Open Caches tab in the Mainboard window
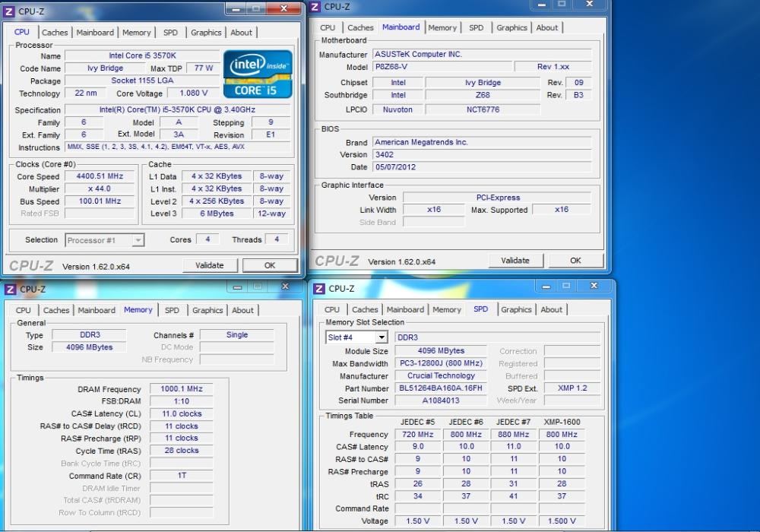The height and width of the screenshot is (532, 760). tap(360, 27)
